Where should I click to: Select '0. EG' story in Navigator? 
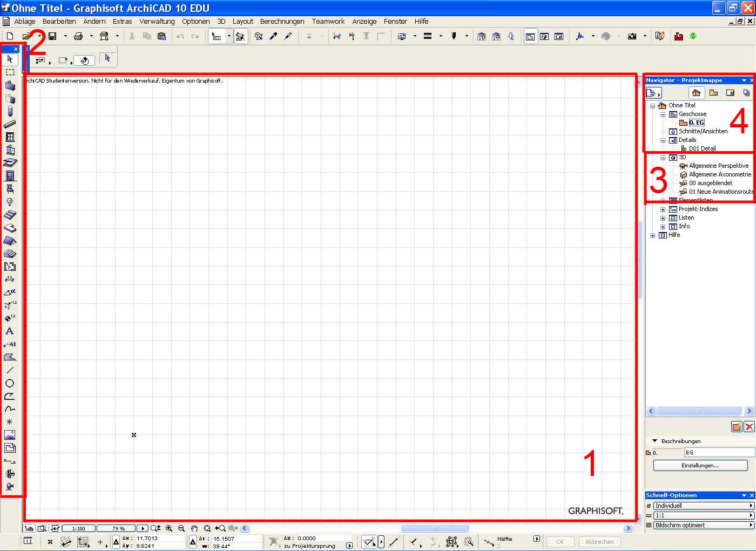pos(697,123)
